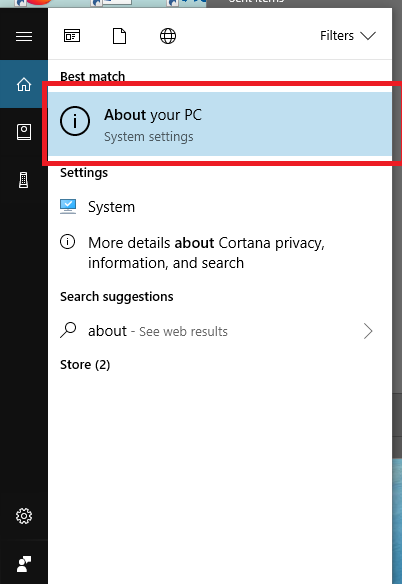Filter results by Web globe icon
This screenshot has height=584, width=402.
pyautogui.click(x=168, y=36)
